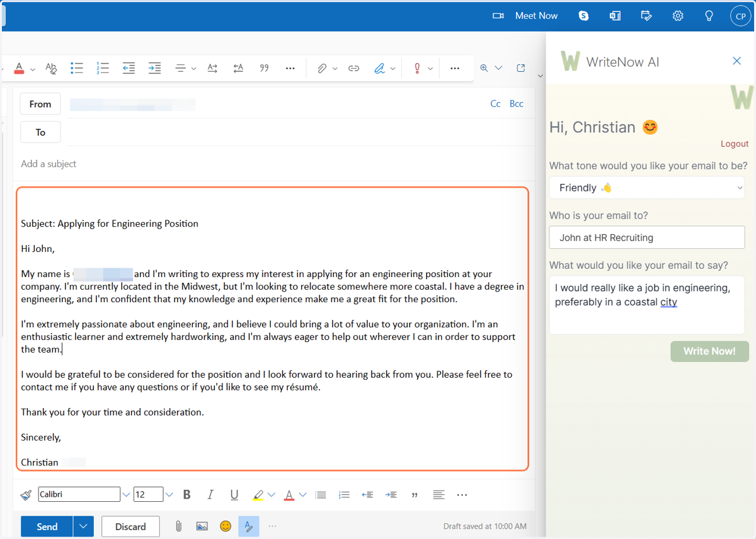This screenshot has height=539, width=756.
Task: Toggle underline formatting
Action: tap(234, 495)
